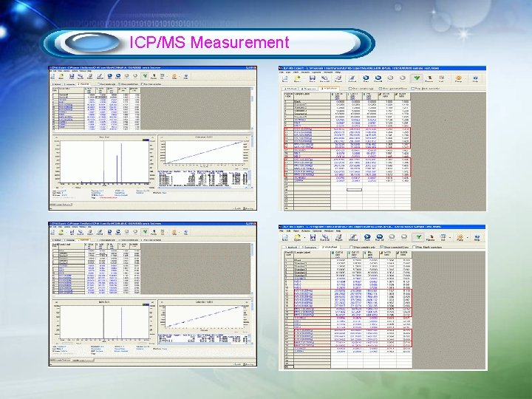The width and height of the screenshot is (532, 399).
Task: Toggle the Bi209 column checkbox in lower-right window
Action: pyautogui.click(x=398, y=253)
